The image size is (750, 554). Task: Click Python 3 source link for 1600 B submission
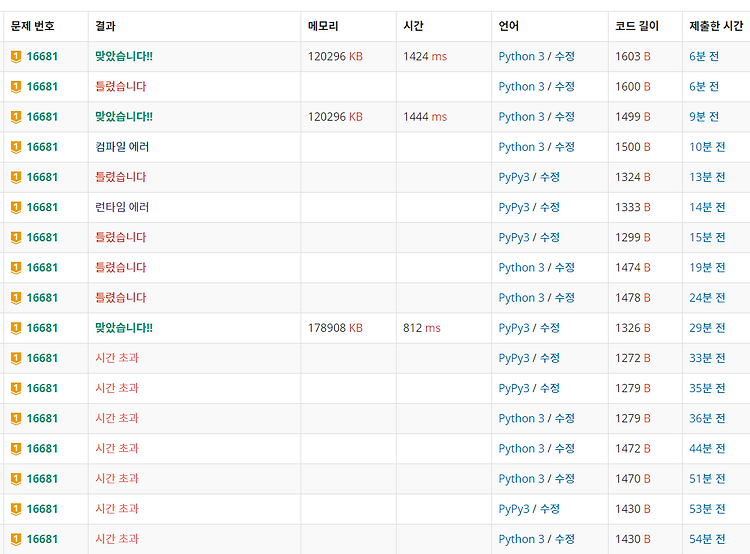[x=521, y=87]
